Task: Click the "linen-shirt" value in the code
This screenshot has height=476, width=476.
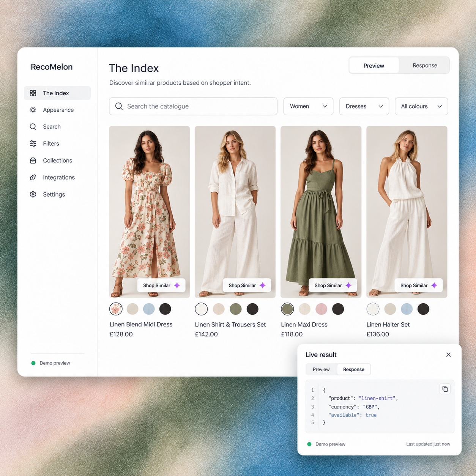Action: (377, 398)
